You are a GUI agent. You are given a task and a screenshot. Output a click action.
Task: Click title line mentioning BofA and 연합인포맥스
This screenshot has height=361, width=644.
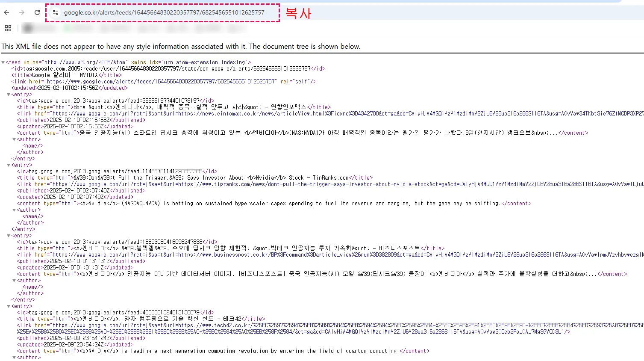174,107
